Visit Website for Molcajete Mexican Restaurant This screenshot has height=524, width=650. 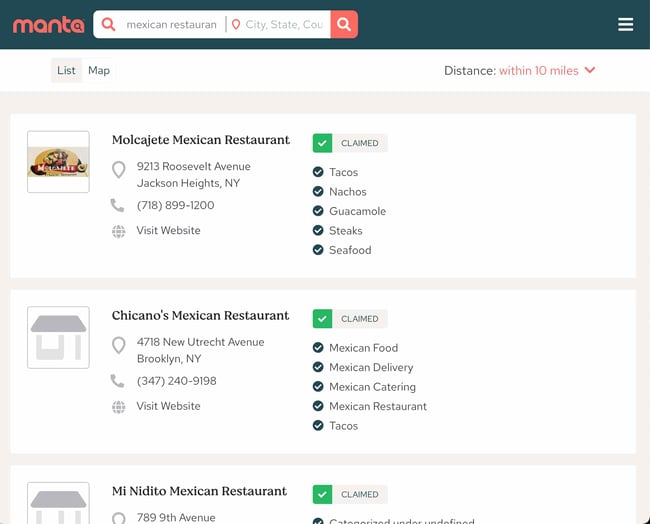tap(168, 230)
